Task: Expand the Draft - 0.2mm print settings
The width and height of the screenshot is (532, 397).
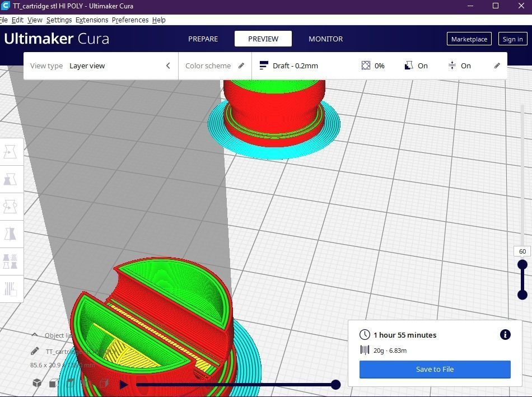Action: click(379, 66)
